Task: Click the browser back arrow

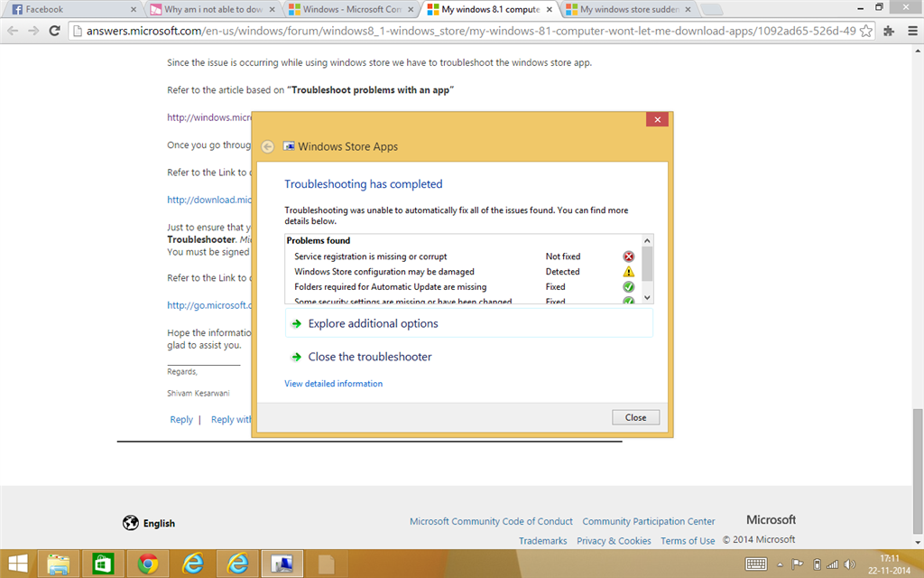Action: coord(13,31)
